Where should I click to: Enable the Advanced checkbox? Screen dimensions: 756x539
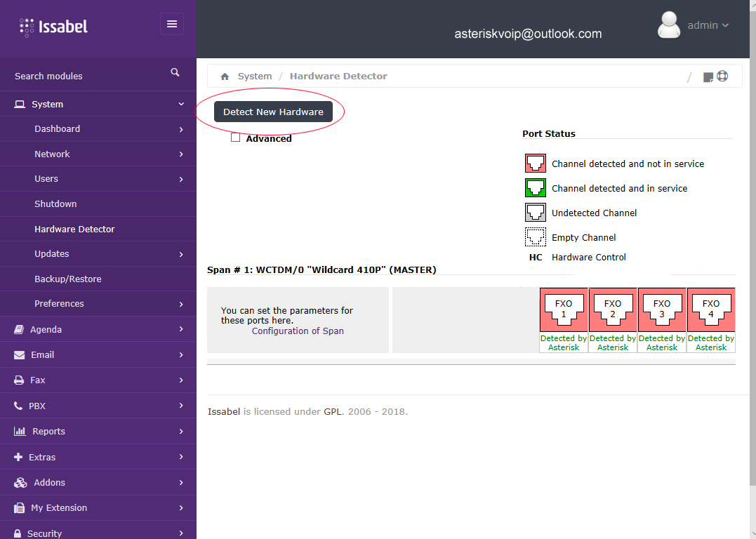236,138
